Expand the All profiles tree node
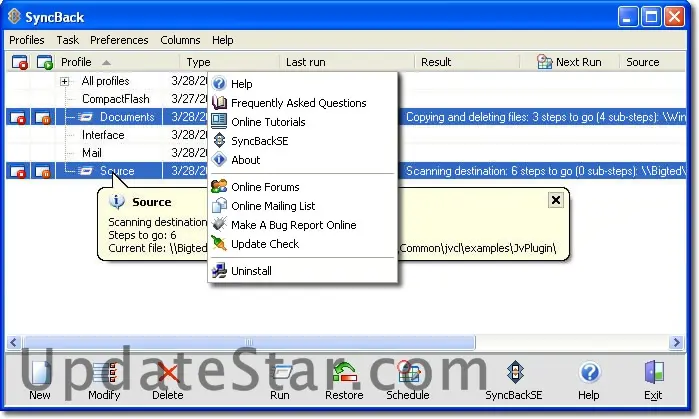The image size is (699, 419). coord(65,81)
